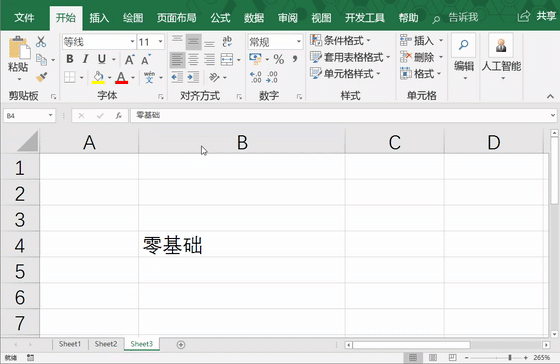The height and width of the screenshot is (364, 560).
Task: Open 条件格式 conditional formatting menu
Action: pos(340,40)
